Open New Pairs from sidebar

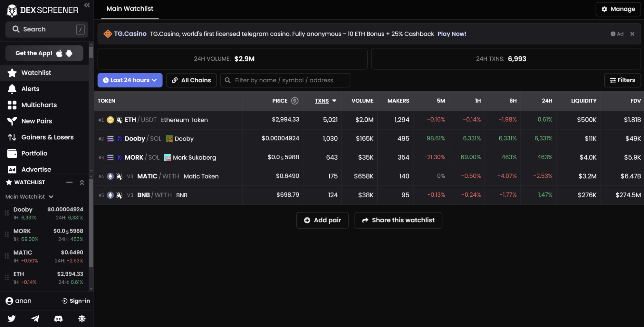(36, 121)
